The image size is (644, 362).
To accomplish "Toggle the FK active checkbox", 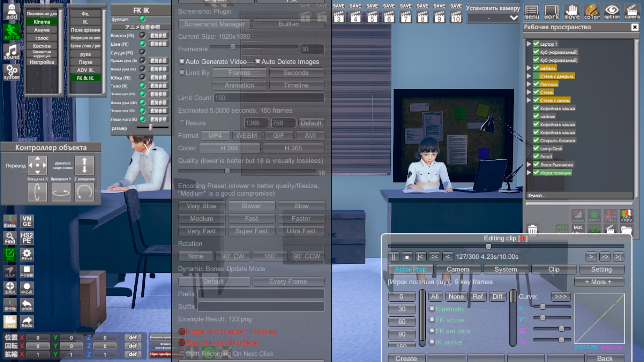I will 432,320.
